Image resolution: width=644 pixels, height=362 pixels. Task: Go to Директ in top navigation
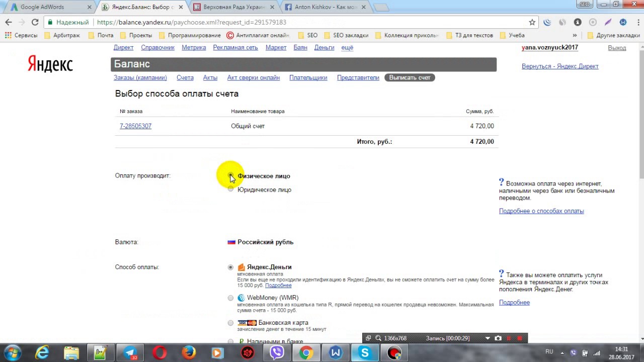(x=123, y=47)
